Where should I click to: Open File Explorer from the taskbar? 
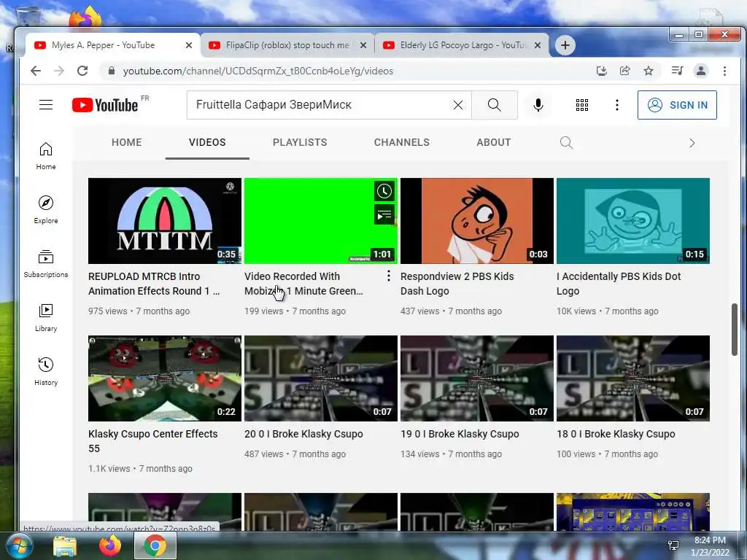[x=65, y=547]
